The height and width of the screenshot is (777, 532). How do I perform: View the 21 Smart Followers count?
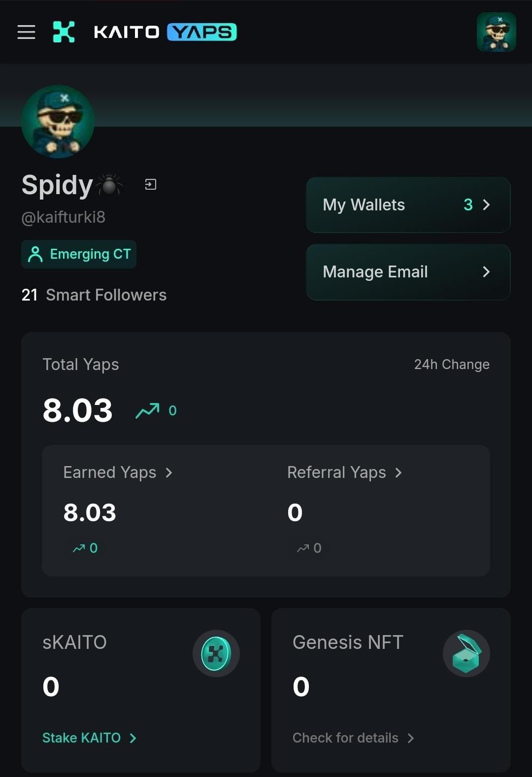(x=94, y=295)
